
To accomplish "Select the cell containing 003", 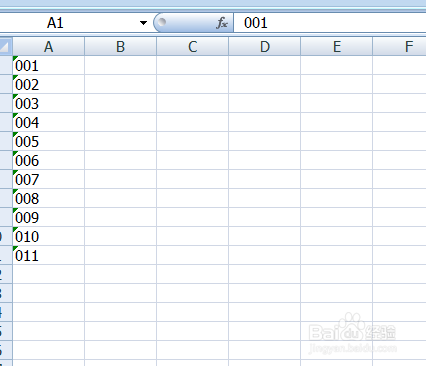I will 48,103.
